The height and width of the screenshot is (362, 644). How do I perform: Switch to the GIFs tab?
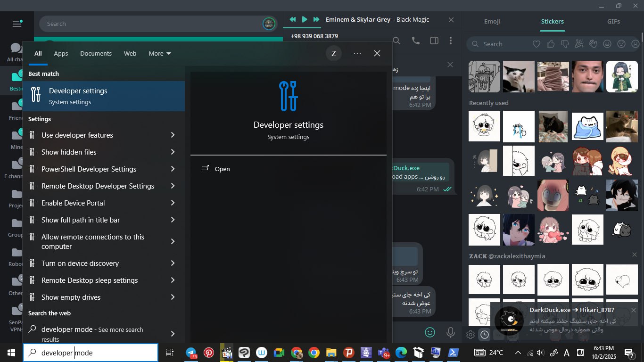613,22
